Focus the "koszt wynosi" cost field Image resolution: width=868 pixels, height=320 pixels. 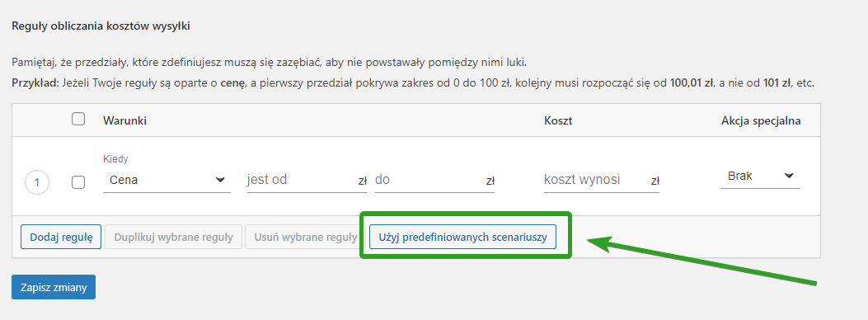coord(596,180)
